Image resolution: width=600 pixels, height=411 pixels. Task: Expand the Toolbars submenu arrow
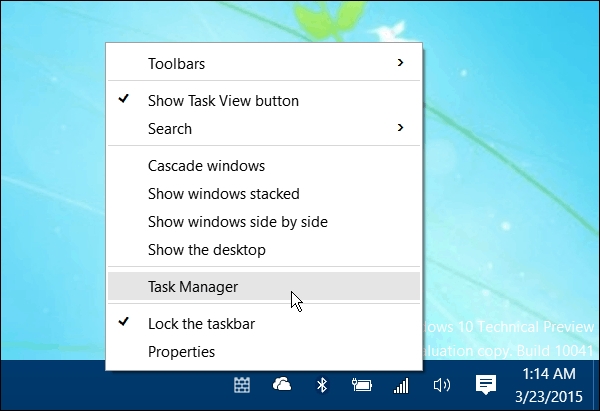coord(400,63)
